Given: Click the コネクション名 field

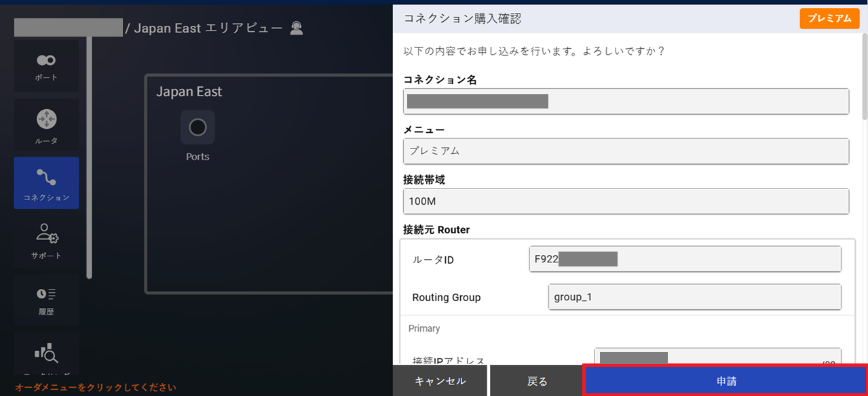Looking at the screenshot, I should [626, 102].
